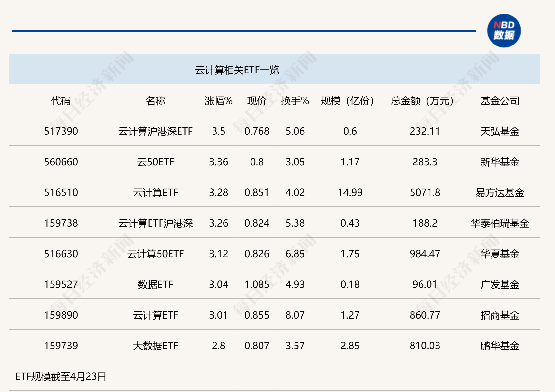Click the 283.3 total amount cell
The image size is (555, 392).
click(425, 162)
